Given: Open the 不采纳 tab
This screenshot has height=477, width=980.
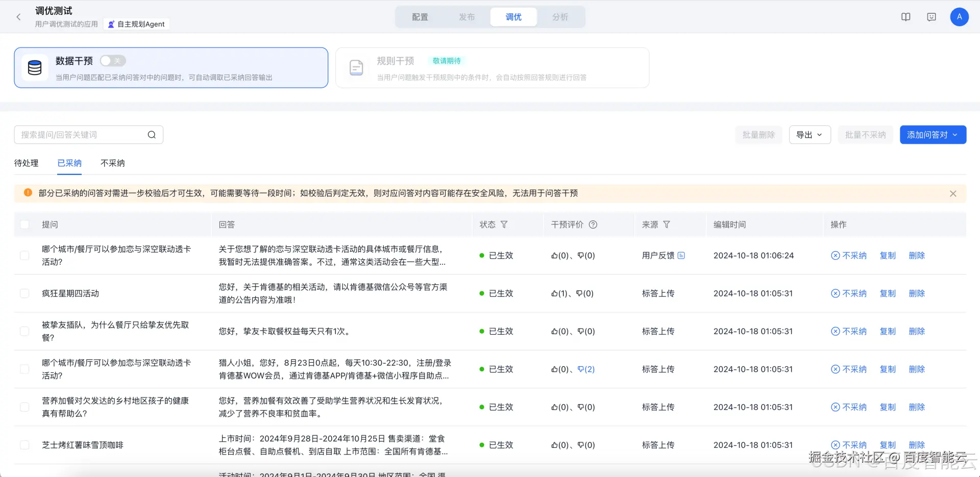Looking at the screenshot, I should pos(112,163).
